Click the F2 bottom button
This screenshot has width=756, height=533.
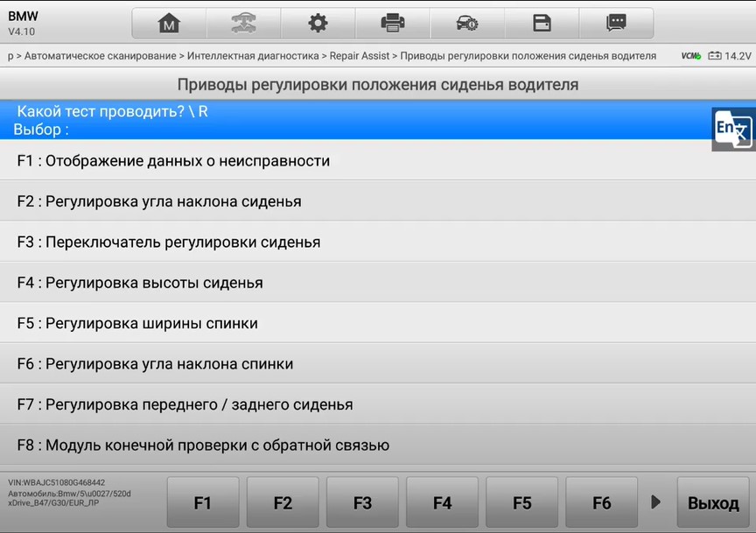(x=283, y=502)
